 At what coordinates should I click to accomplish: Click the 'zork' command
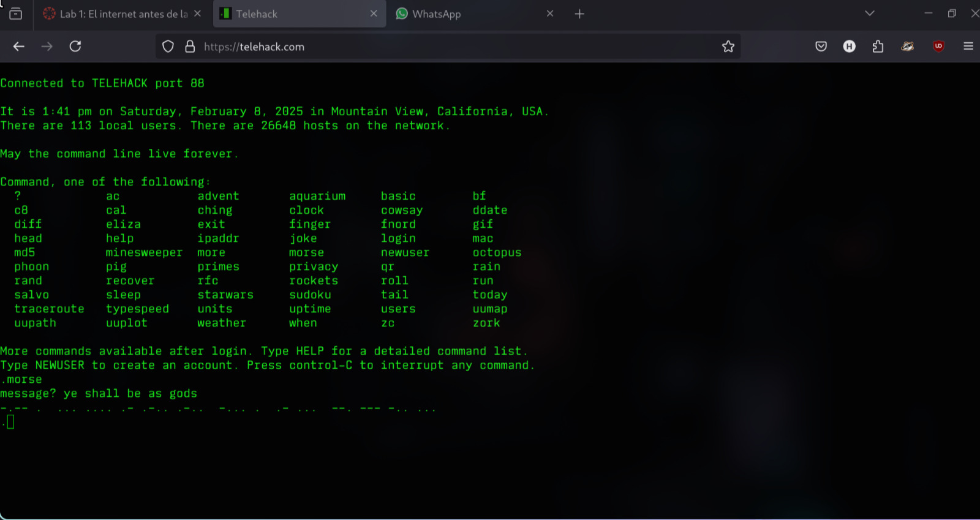pos(486,323)
